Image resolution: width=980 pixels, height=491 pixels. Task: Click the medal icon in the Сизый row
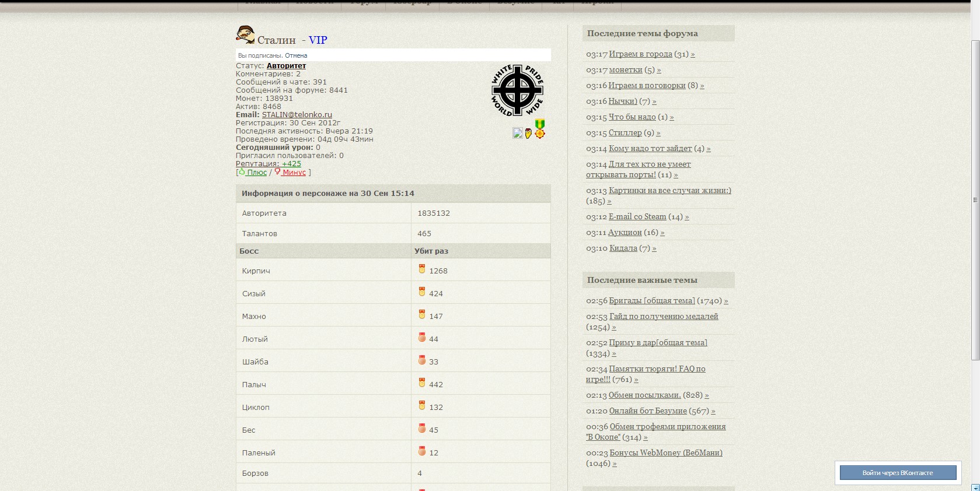(422, 292)
